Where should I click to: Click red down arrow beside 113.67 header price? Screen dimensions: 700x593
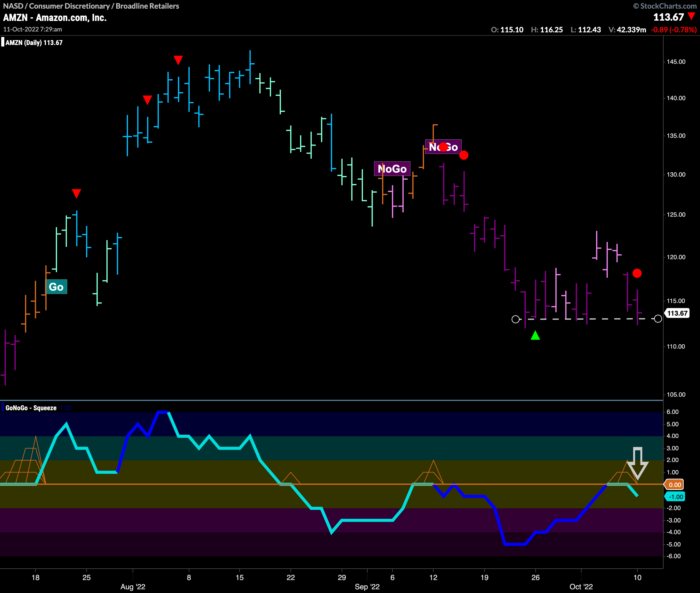coord(692,16)
